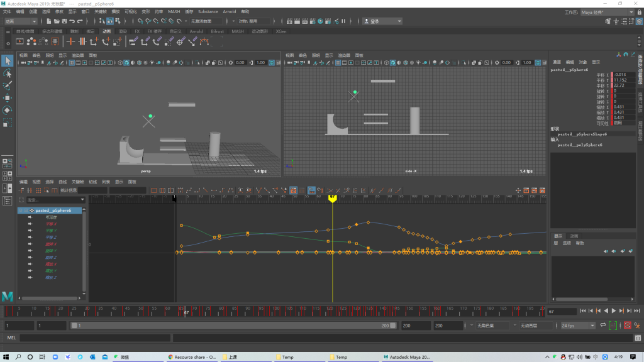Click the motion trail shelf icon
The width and height of the screenshot is (644, 362).
[31, 41]
